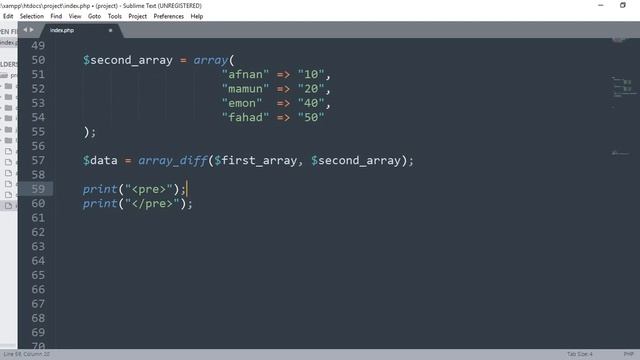Click the "fahad" string on line 54
Image resolution: width=640 pixels, height=360 pixels.
[245, 117]
